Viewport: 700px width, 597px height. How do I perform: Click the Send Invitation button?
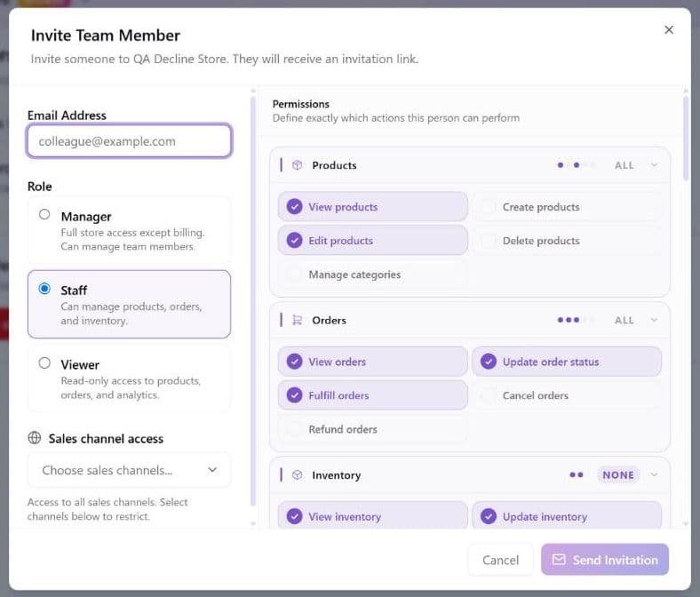(x=605, y=560)
